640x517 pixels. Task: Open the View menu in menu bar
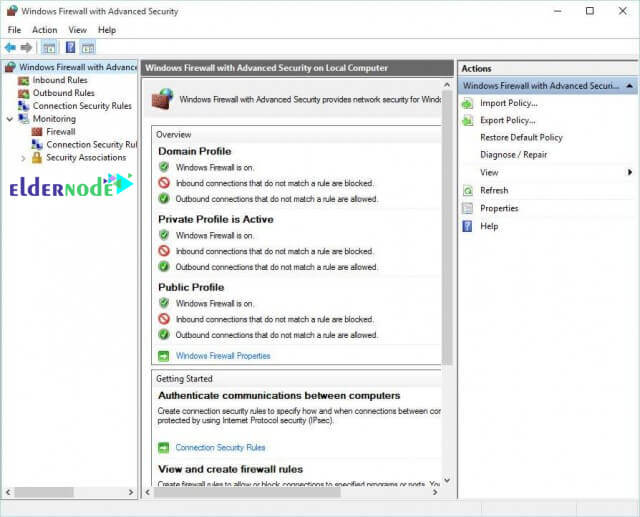(78, 30)
